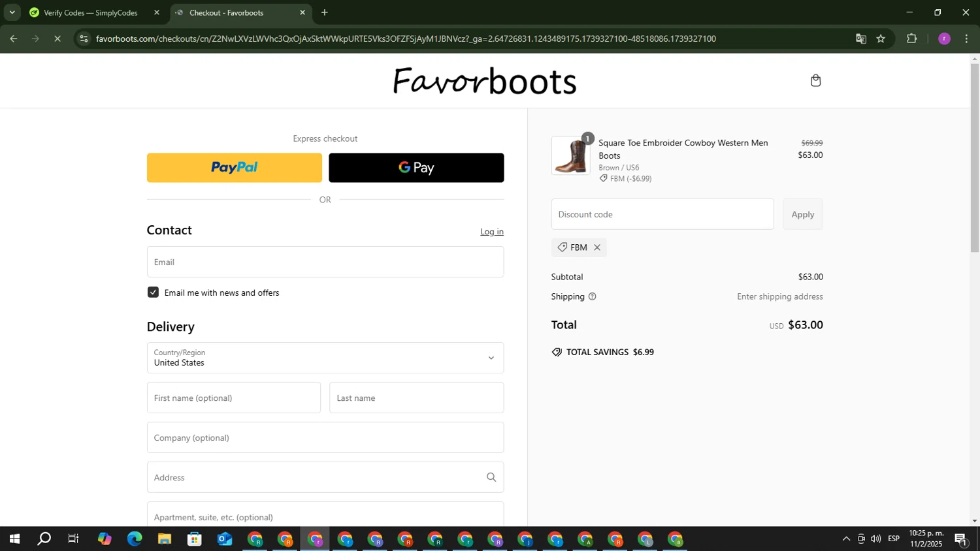Open the shopping cart bag icon
The height and width of the screenshot is (551, 980).
[x=815, y=80]
